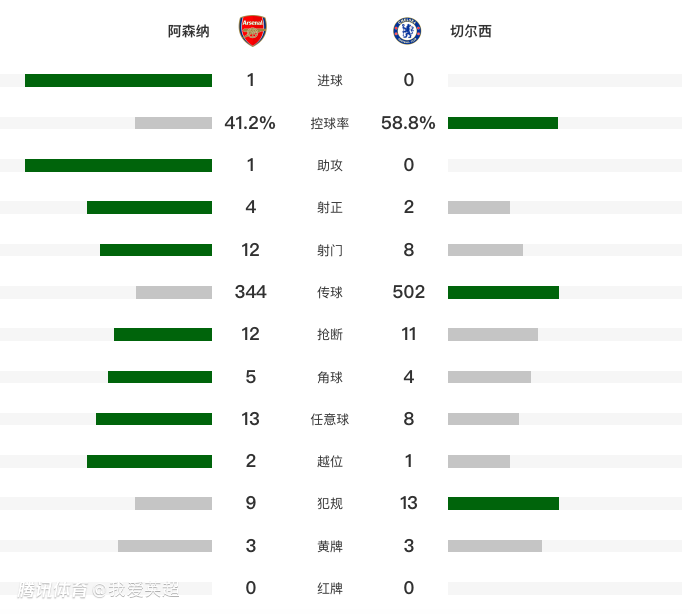Click the Chelsea club crest icon
The height and width of the screenshot is (614, 688).
[407, 31]
